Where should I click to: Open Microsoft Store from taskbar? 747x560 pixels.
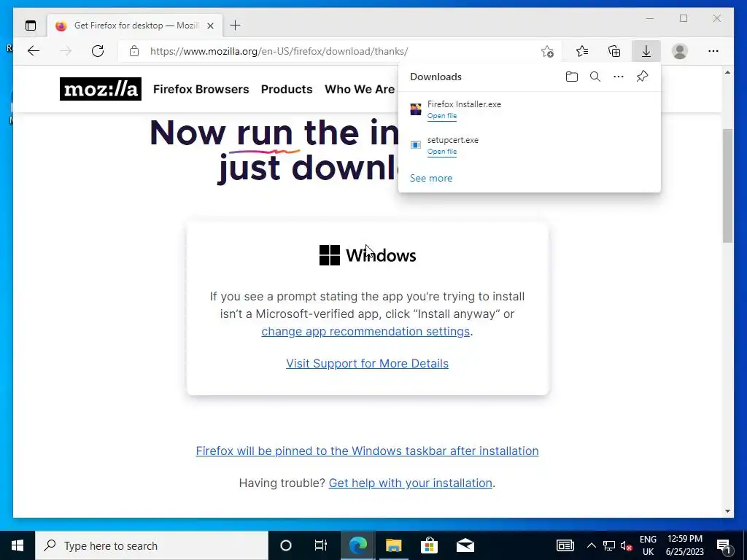coord(429,545)
